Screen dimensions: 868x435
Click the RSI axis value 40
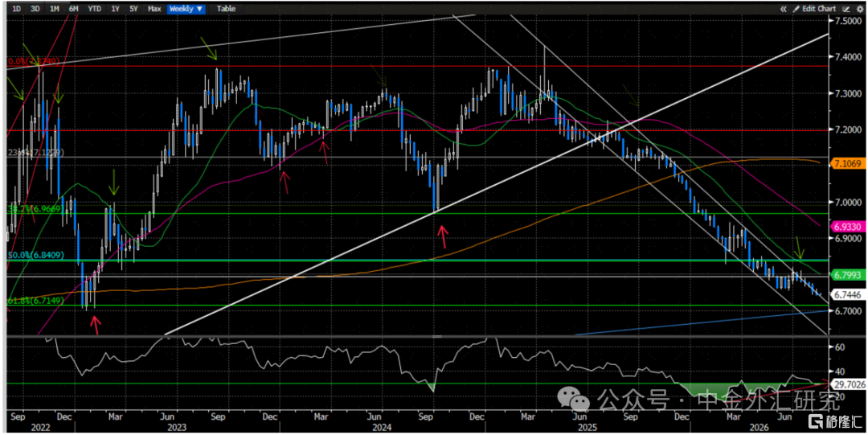(839, 371)
